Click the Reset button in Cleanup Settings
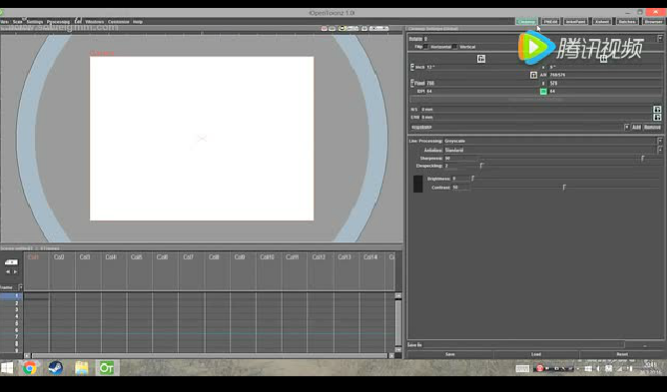 tap(622, 354)
